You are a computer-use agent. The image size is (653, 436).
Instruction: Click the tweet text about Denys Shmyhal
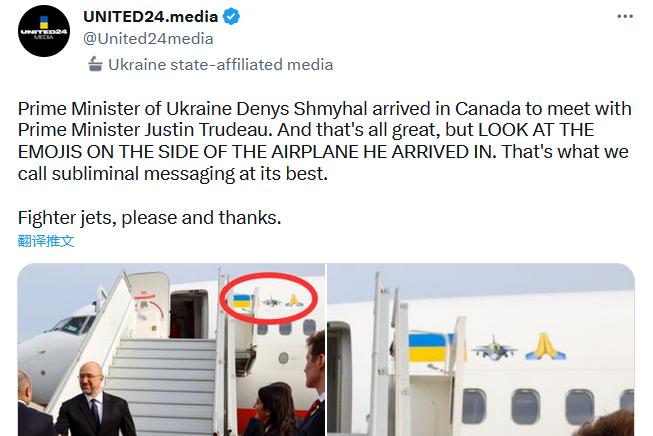300,140
